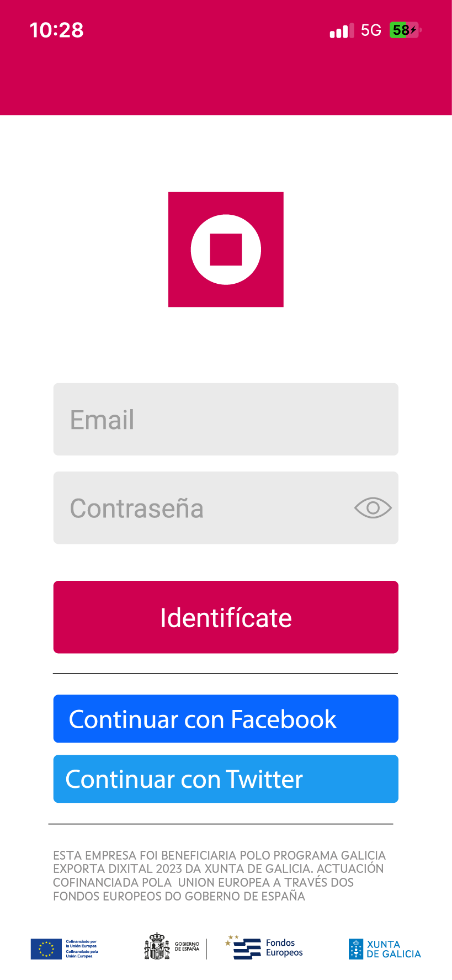
Task: Sign in with Continuar con Facebook
Action: 226,719
